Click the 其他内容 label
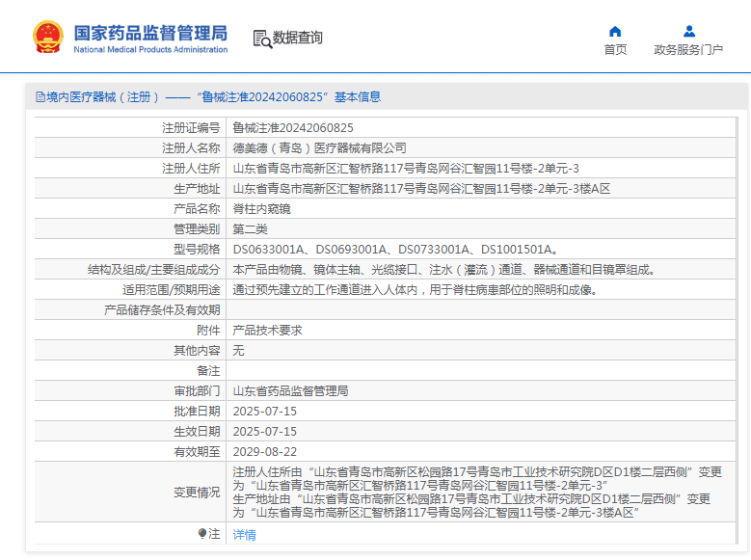 pyautogui.click(x=197, y=351)
